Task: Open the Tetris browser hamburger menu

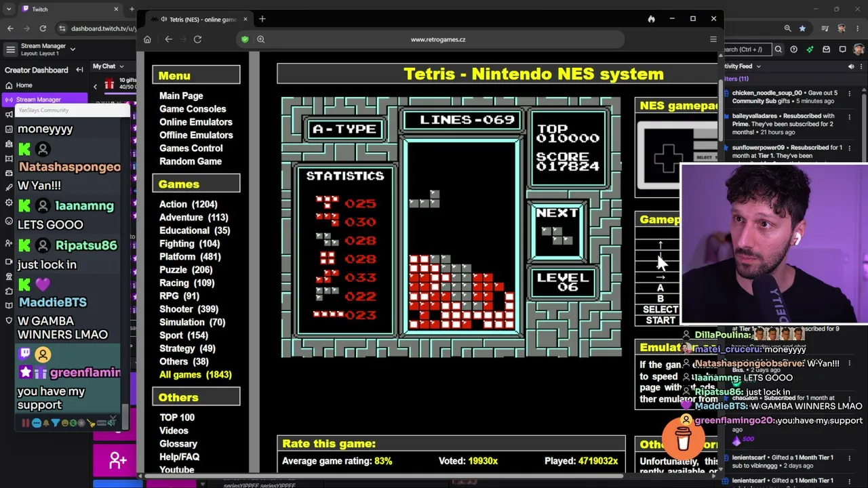Action: (713, 39)
